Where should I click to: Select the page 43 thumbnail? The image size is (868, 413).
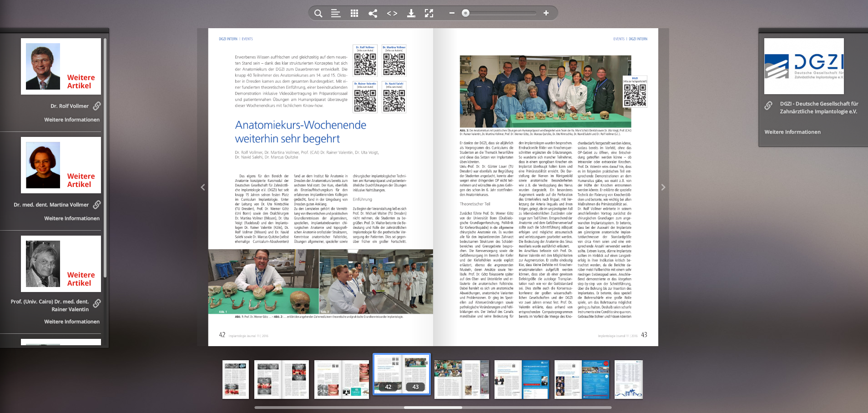pos(415,374)
